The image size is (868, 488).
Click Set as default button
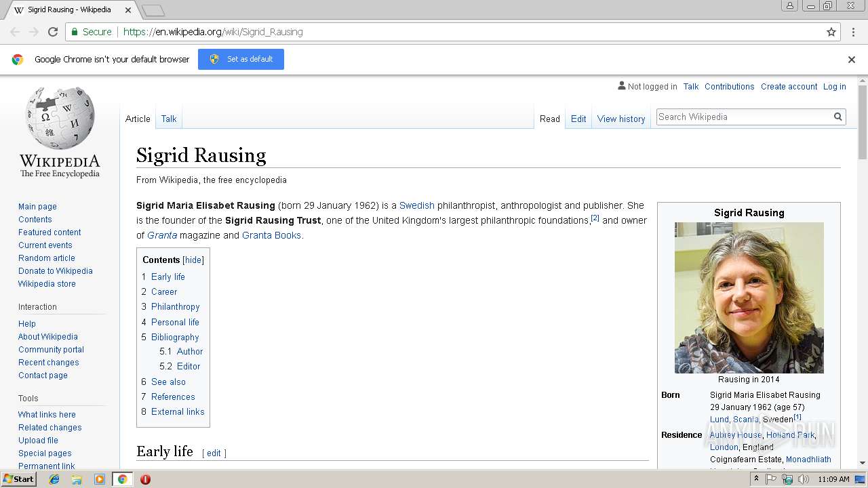[241, 59]
